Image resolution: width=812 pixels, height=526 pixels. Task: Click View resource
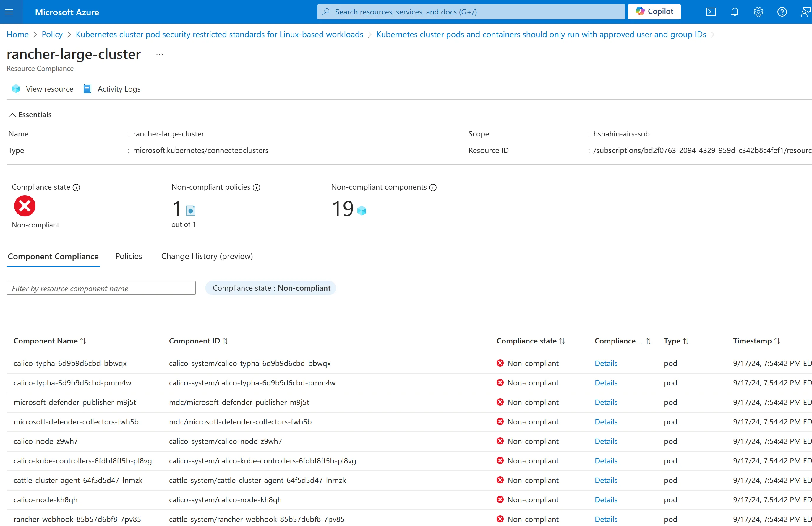(x=43, y=89)
